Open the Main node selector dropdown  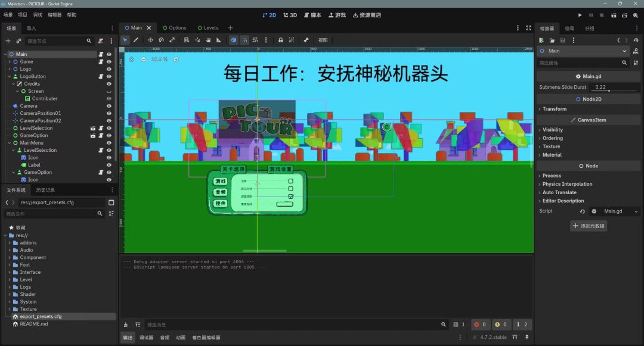pos(583,51)
